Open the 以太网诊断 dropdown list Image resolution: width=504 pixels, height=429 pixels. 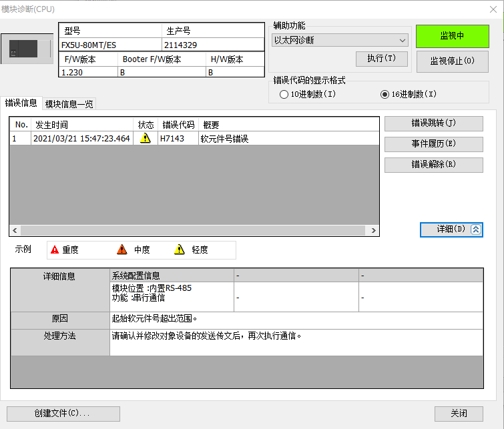340,40
